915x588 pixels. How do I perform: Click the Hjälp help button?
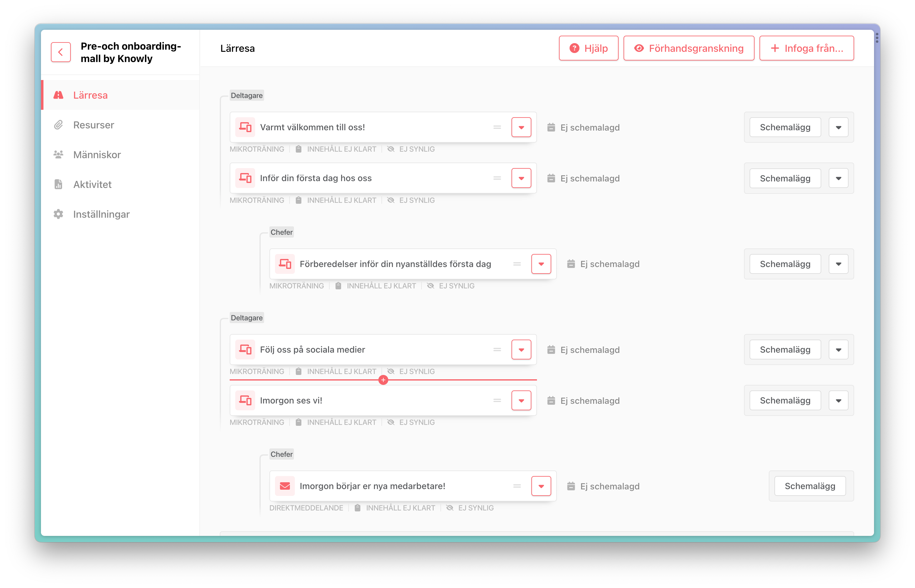tap(588, 48)
